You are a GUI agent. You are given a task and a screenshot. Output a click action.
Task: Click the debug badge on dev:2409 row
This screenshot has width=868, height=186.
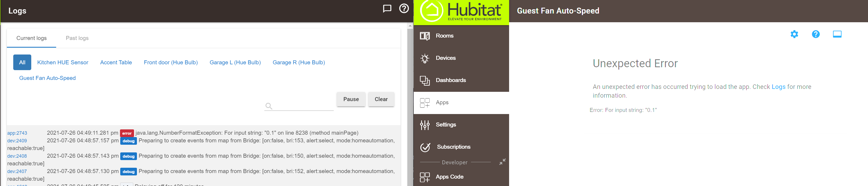tap(128, 141)
